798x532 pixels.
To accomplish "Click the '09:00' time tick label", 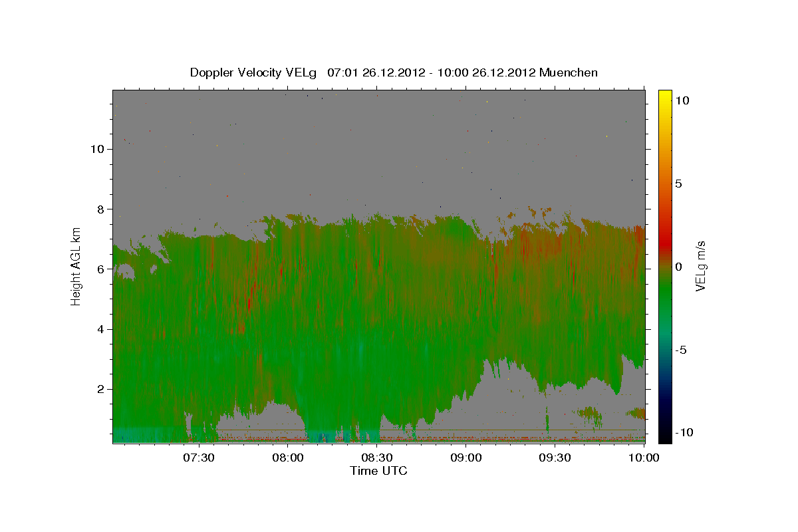I will pos(465,458).
